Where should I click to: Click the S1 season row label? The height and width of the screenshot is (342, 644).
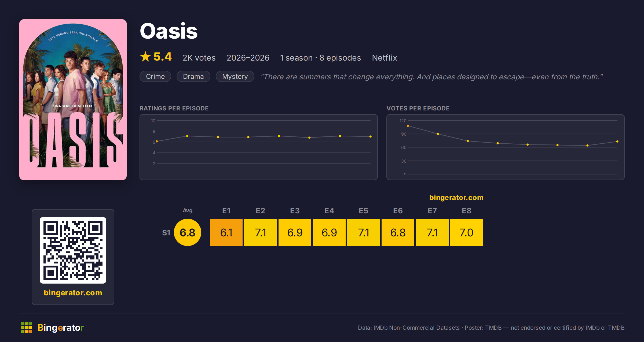pos(166,233)
